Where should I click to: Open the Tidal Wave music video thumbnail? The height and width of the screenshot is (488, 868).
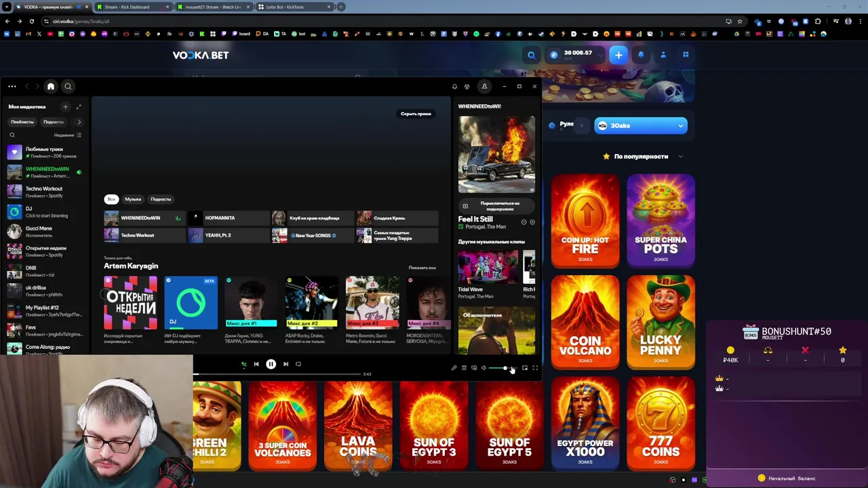pyautogui.click(x=488, y=267)
